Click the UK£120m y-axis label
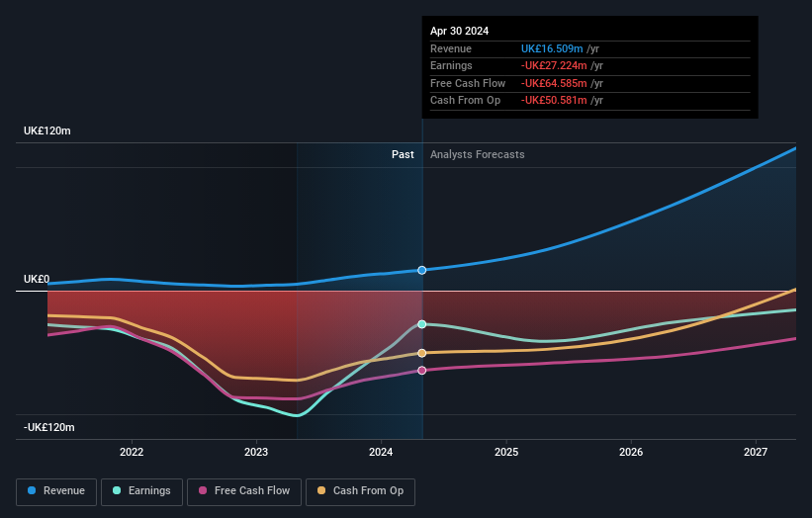Screen dimensions: 812x518 47,130
